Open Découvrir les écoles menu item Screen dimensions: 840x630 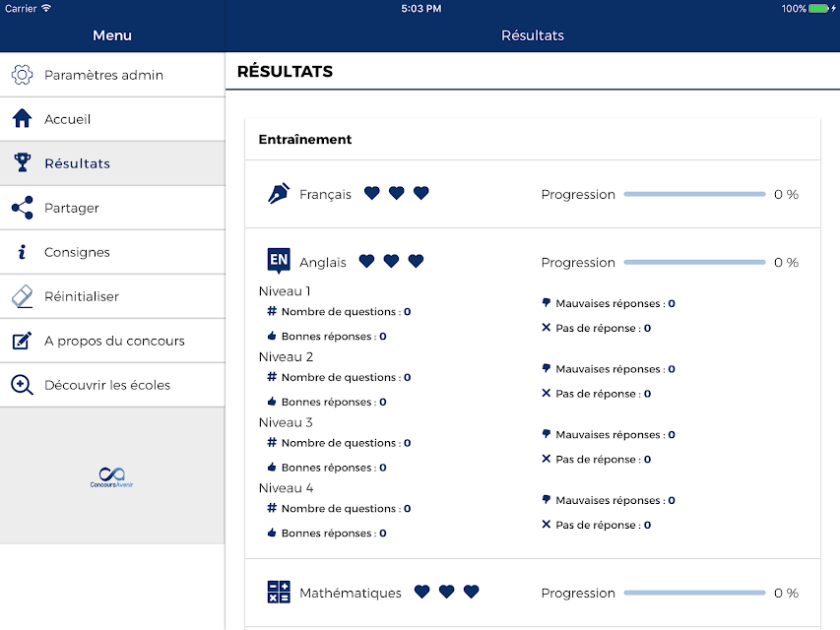click(x=112, y=385)
